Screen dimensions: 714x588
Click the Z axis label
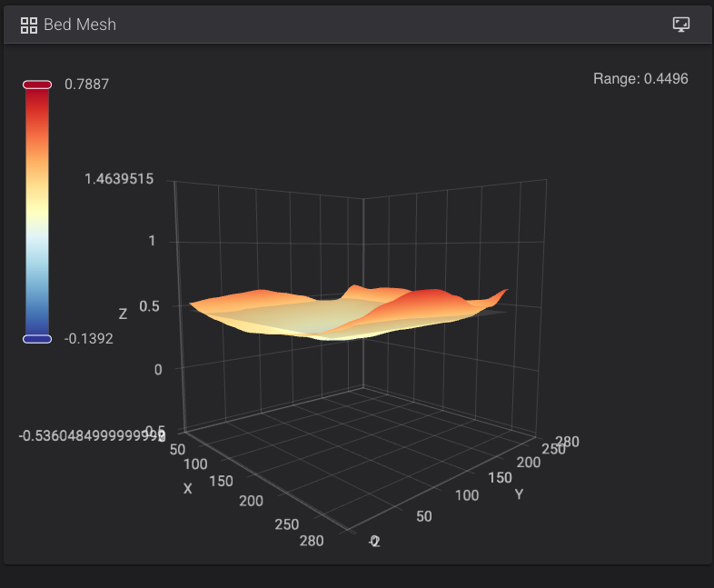pyautogui.click(x=123, y=314)
